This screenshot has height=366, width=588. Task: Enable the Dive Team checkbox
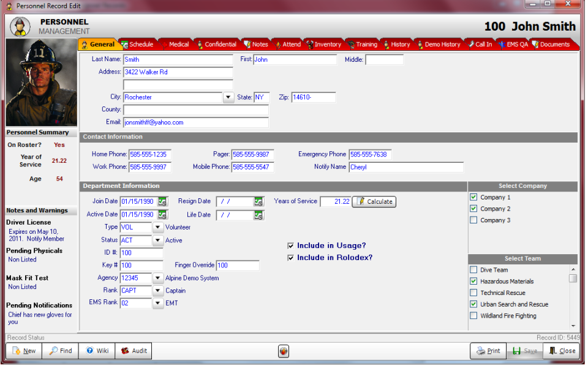tap(473, 269)
